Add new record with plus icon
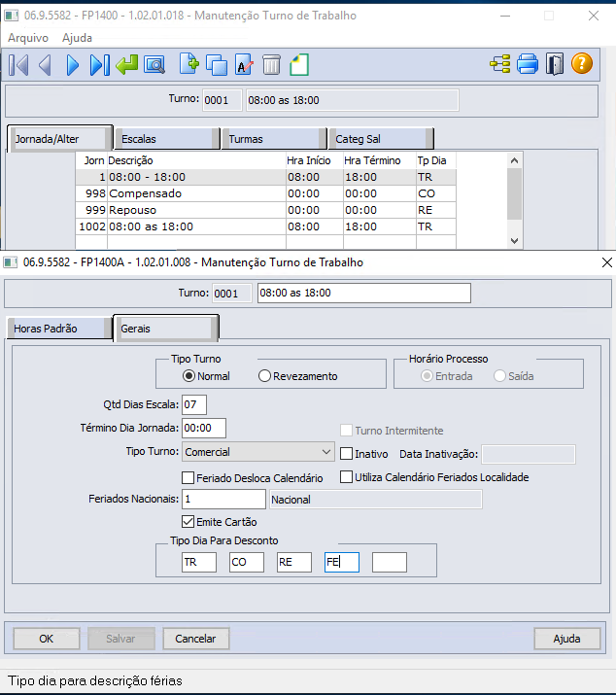 point(189,64)
